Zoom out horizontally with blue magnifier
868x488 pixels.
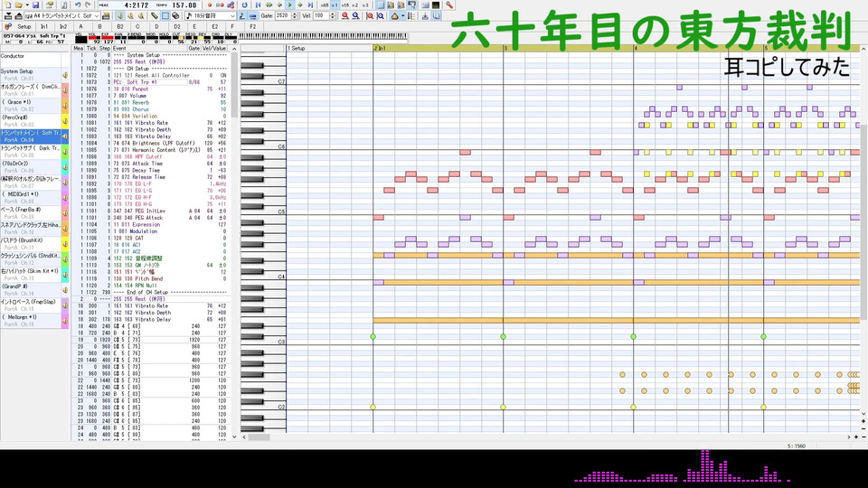[355, 16]
